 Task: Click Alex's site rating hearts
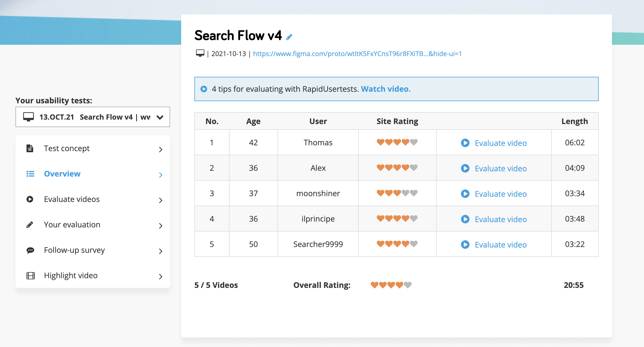click(397, 168)
